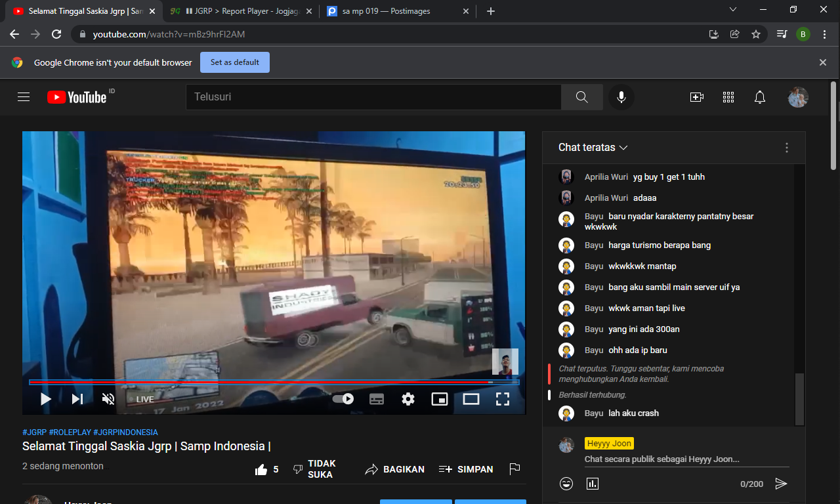The height and width of the screenshot is (504, 840).
Task: Open the Chrome profile B button
Action: pos(803,34)
